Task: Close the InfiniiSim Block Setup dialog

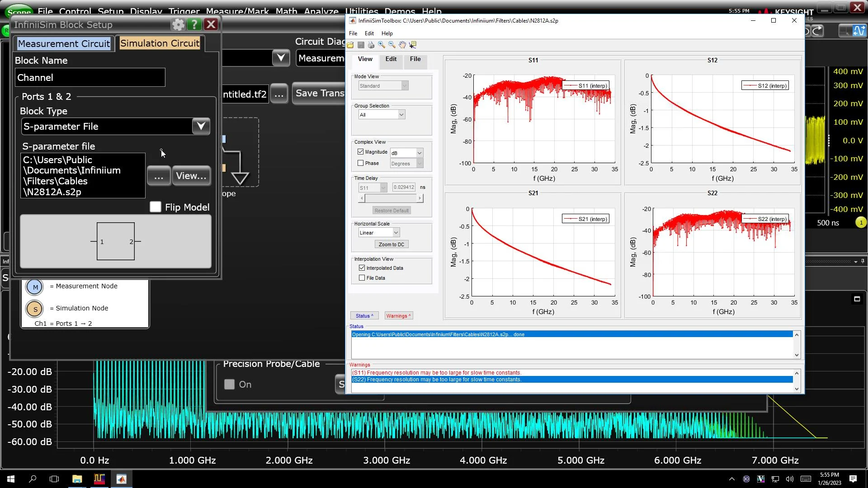Action: pos(211,24)
